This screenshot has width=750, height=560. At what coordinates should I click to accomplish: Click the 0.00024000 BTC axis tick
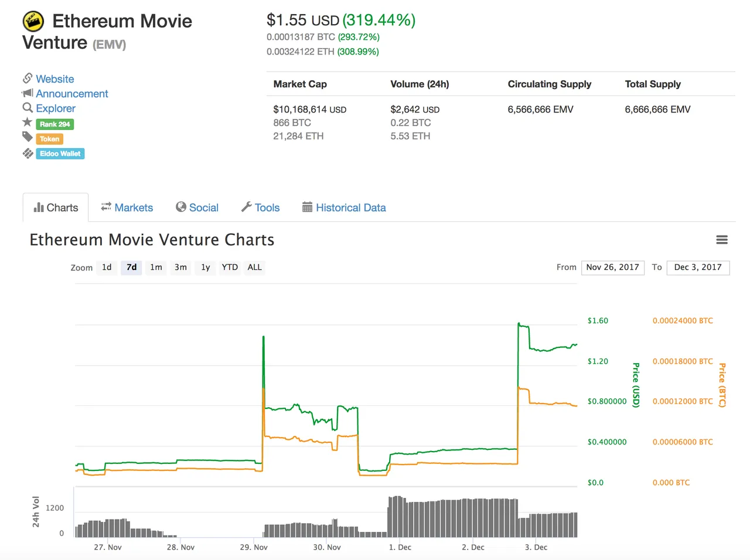click(x=683, y=320)
